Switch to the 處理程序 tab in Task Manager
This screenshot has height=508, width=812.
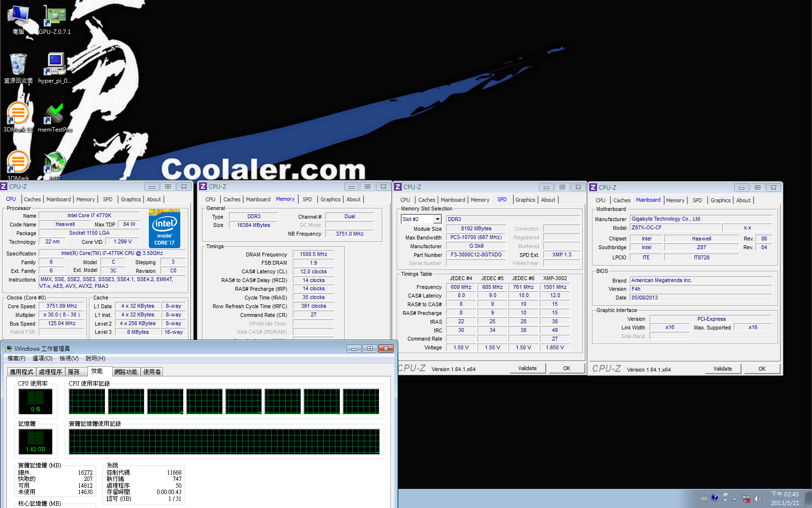pyautogui.click(x=51, y=372)
